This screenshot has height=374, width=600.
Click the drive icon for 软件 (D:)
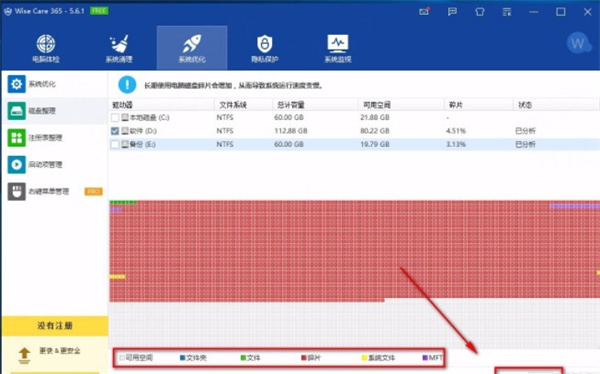click(x=125, y=131)
